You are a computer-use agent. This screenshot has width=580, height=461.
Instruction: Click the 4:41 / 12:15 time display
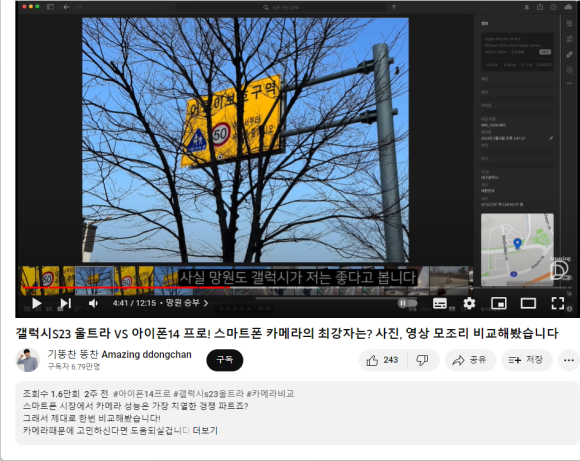pos(134,303)
